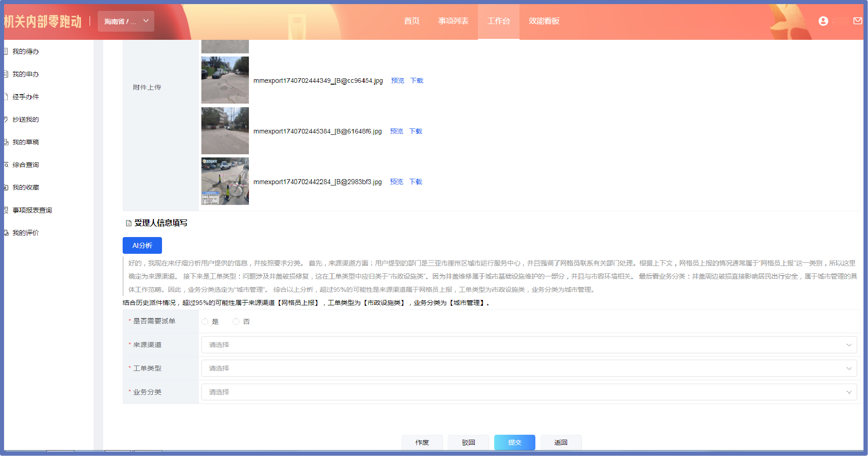Open the mail envelope icon in the header
The image size is (868, 456).
(858, 21)
